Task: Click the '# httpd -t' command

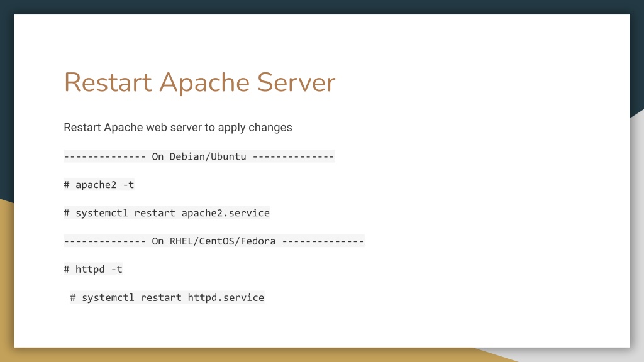Action: [93, 269]
